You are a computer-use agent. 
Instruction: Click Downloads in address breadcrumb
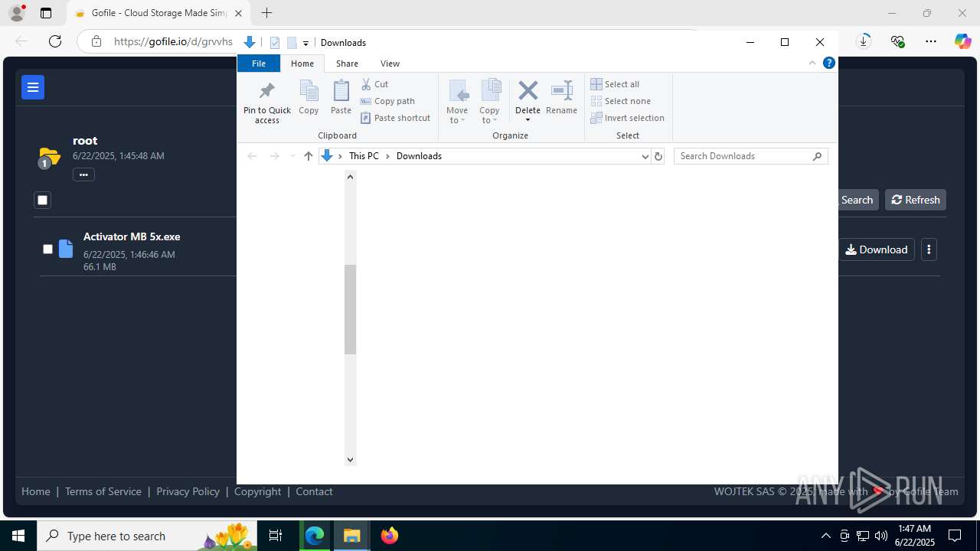419,156
